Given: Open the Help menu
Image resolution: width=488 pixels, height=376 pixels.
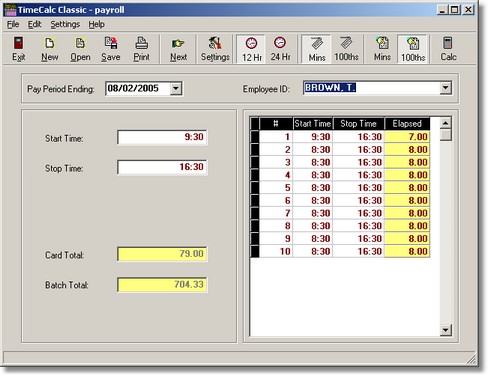Looking at the screenshot, I should click(x=96, y=24).
